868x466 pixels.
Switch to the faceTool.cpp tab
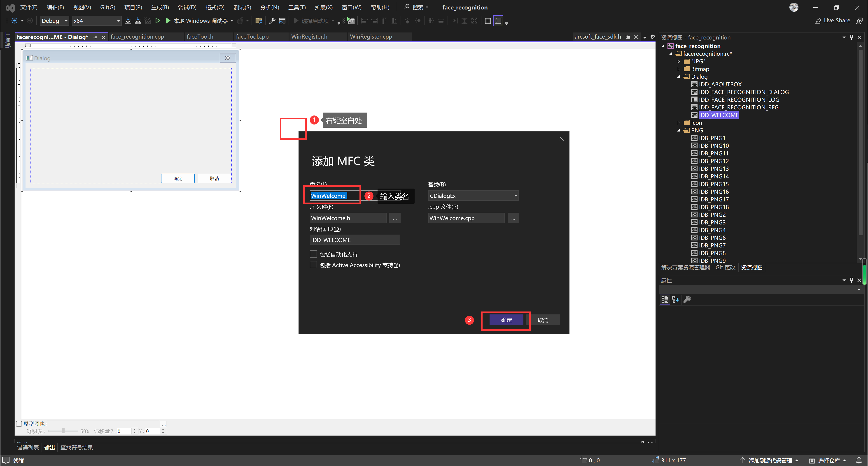252,37
